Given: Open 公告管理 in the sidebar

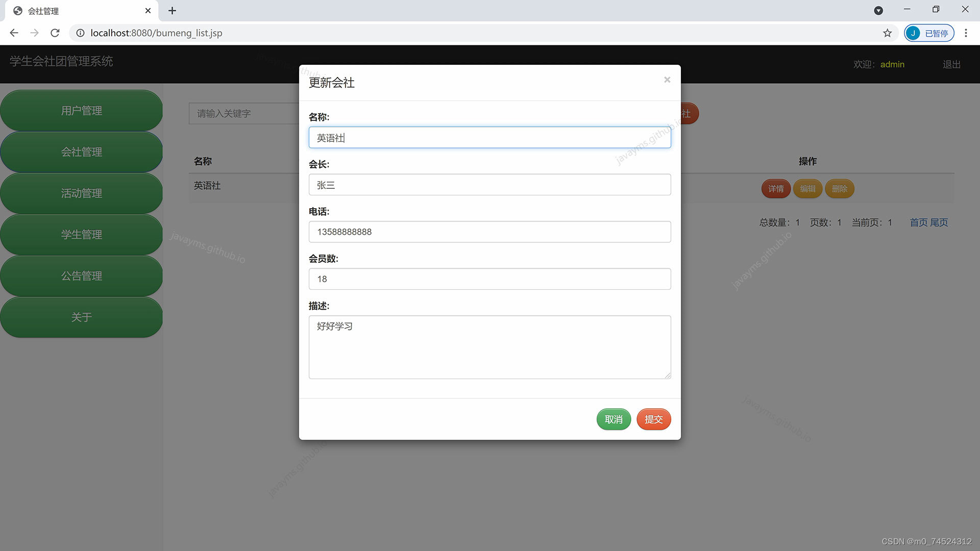Looking at the screenshot, I should (82, 276).
